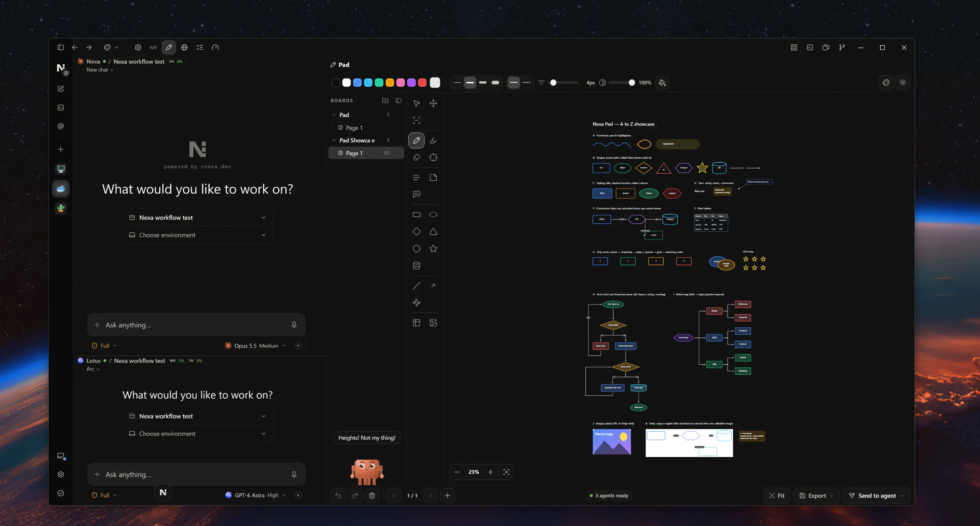Select Page 1 with 93 items

point(366,153)
